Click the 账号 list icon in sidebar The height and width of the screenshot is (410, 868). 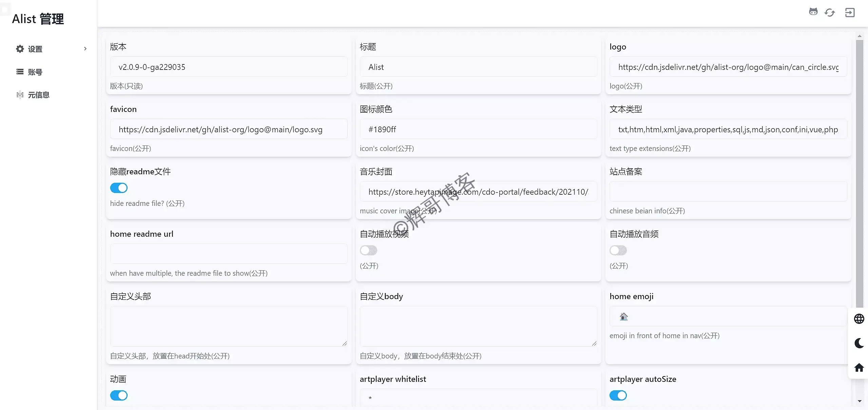pos(20,72)
